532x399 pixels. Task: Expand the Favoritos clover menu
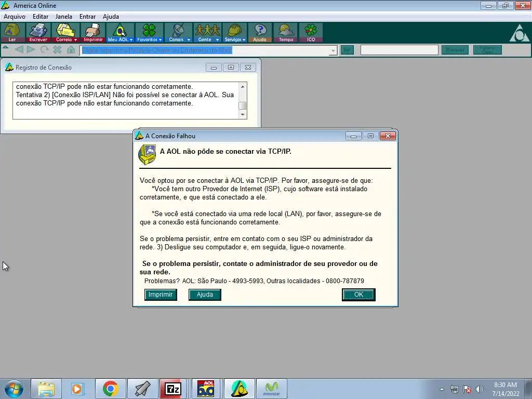click(149, 33)
